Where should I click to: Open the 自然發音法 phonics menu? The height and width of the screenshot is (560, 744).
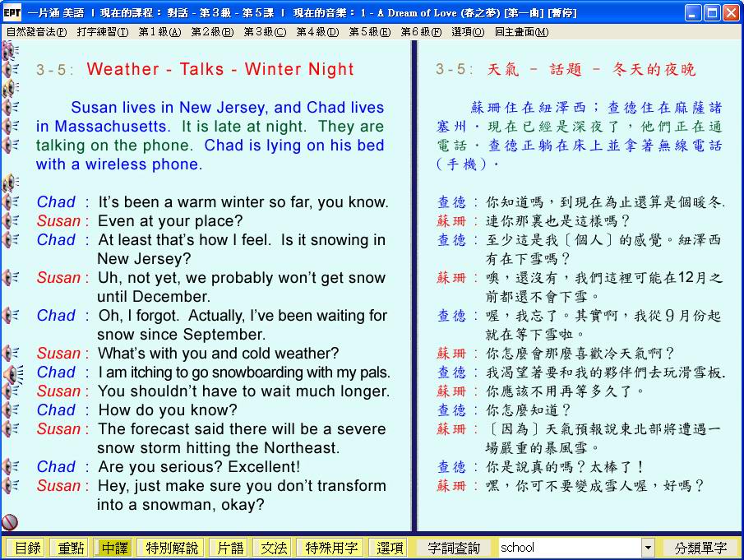coord(36,32)
